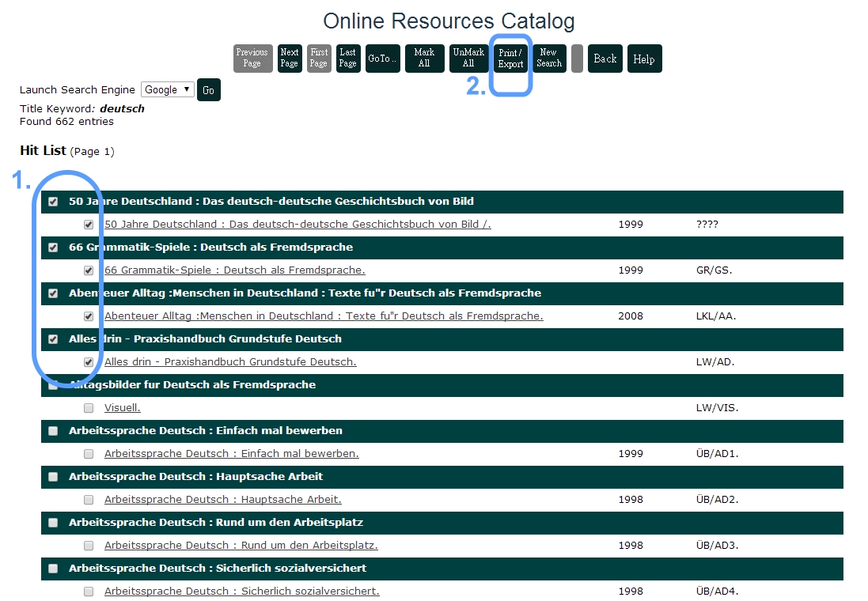Uncheck the 66 Grammatik-Spiele header checkbox
This screenshot has width=868, height=601.
point(53,248)
